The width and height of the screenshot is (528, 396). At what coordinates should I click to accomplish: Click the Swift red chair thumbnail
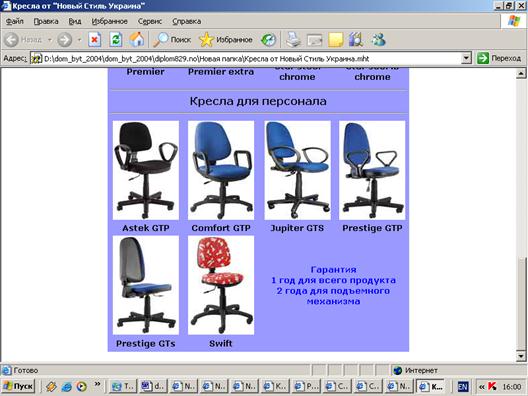[x=221, y=285]
